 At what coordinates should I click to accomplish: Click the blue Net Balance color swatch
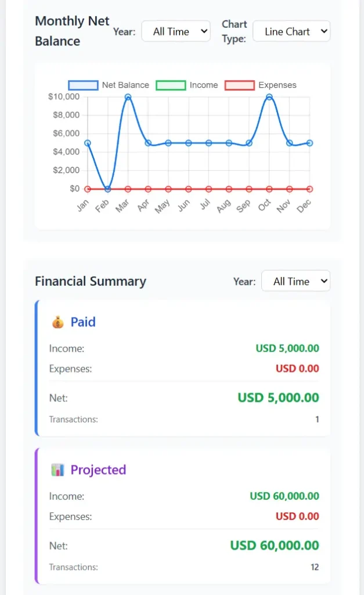coord(82,85)
